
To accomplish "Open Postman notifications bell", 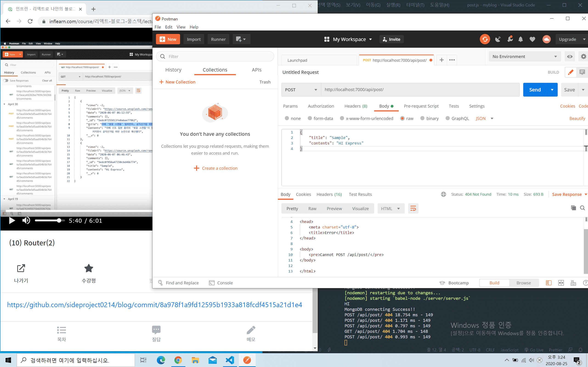I will click(x=520, y=39).
